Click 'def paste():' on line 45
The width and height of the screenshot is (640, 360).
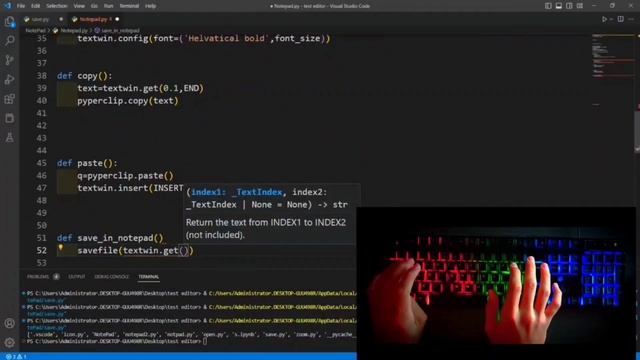[x=87, y=163]
